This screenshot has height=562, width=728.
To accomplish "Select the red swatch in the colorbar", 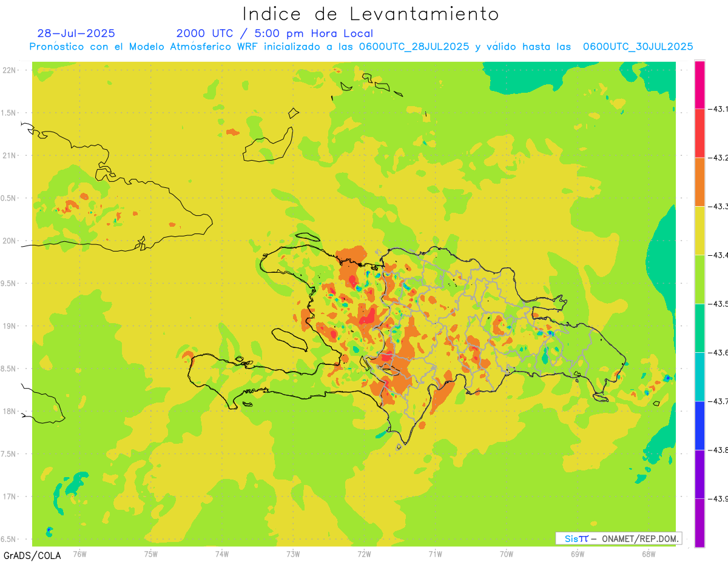I will 699,133.
